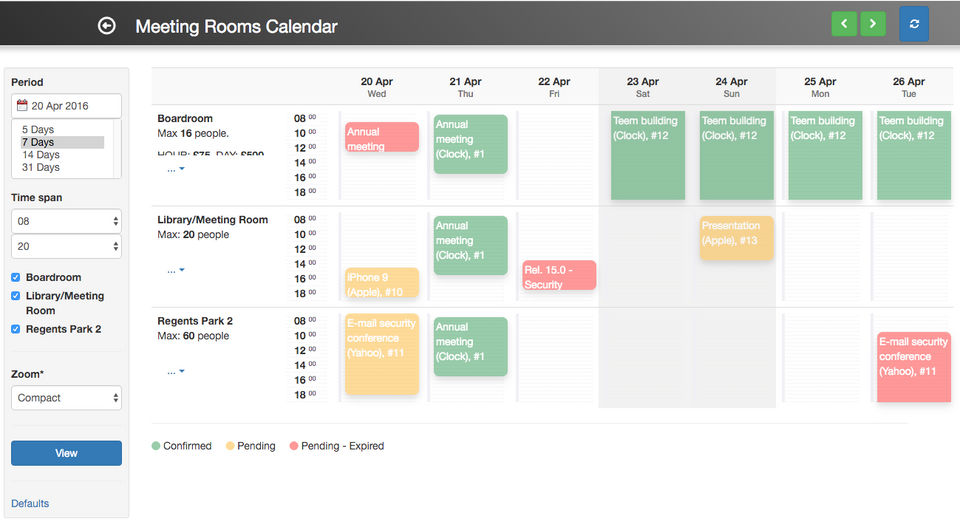Uncheck the Boardroom checkbox

(x=16, y=278)
